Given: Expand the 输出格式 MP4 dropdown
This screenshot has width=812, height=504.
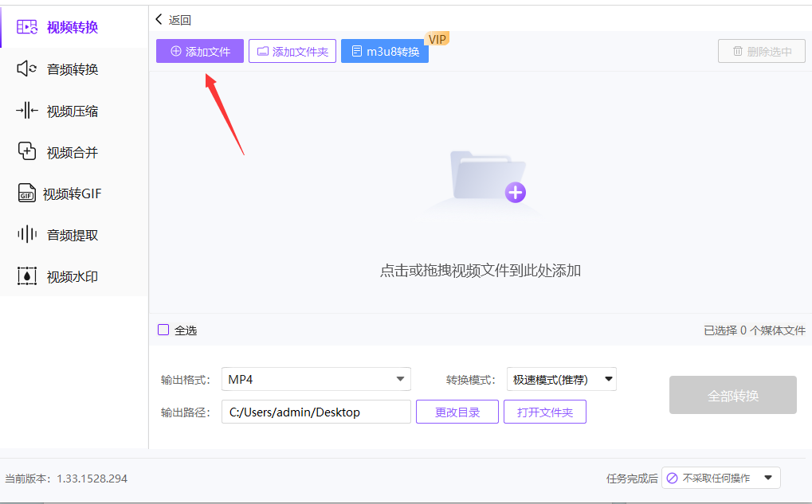Looking at the screenshot, I should point(316,379).
